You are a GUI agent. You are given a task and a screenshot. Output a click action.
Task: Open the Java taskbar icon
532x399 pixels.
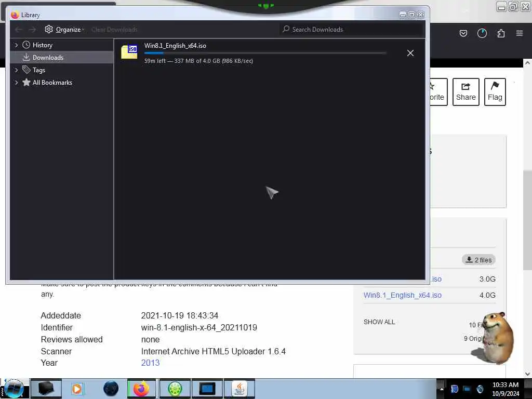click(240, 389)
